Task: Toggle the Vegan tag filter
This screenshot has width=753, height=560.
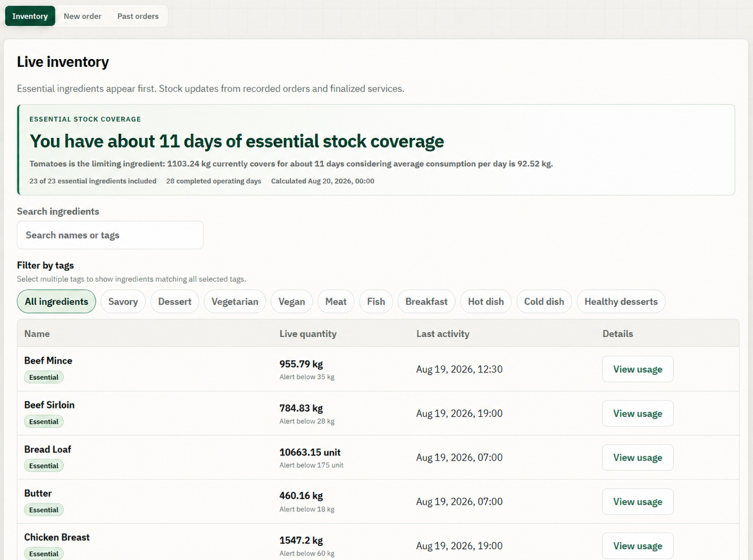Action: [292, 302]
